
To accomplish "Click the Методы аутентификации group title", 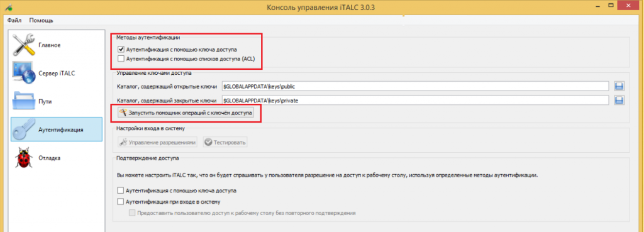I will [x=148, y=37].
